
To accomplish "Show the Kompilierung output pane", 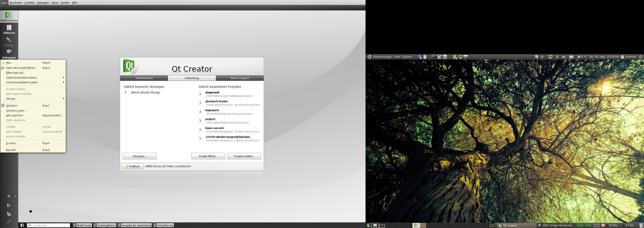I will (x=163, y=225).
